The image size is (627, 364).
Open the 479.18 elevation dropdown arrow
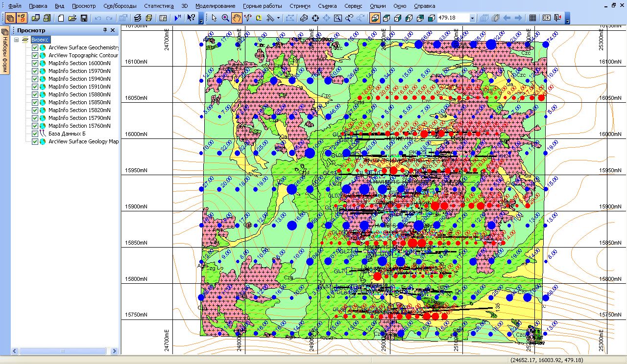click(472, 18)
